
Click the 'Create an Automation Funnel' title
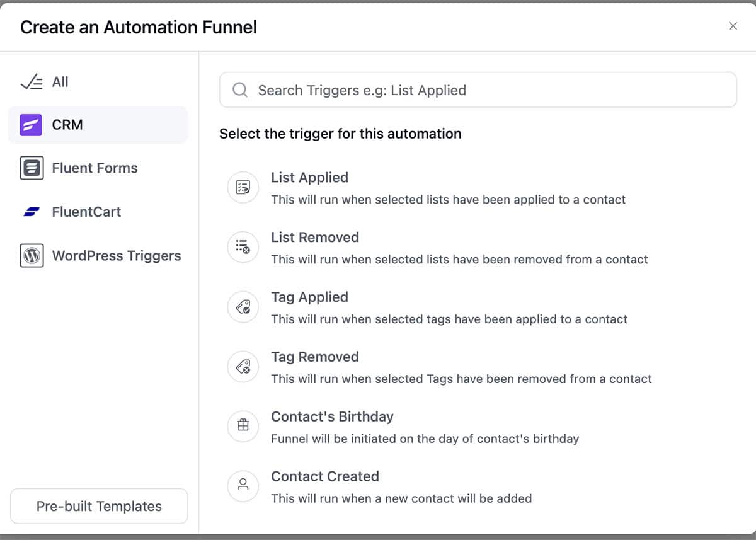pos(139,27)
